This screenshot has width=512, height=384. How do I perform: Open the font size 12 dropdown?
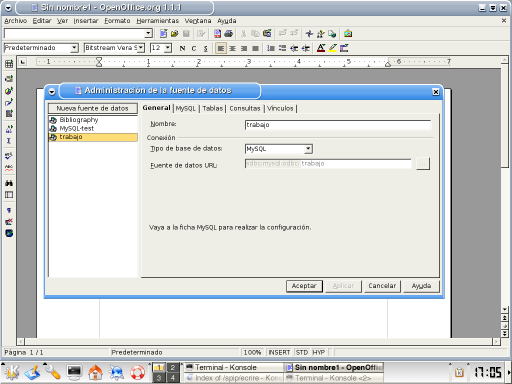[x=168, y=48]
